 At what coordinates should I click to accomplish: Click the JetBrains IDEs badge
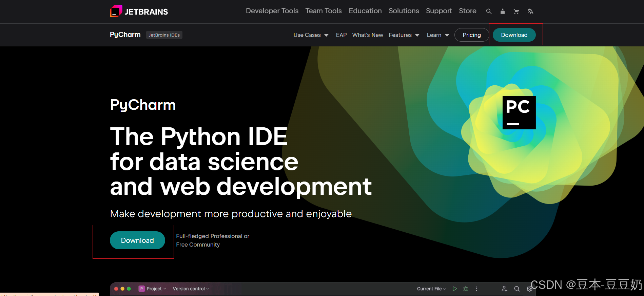(164, 35)
